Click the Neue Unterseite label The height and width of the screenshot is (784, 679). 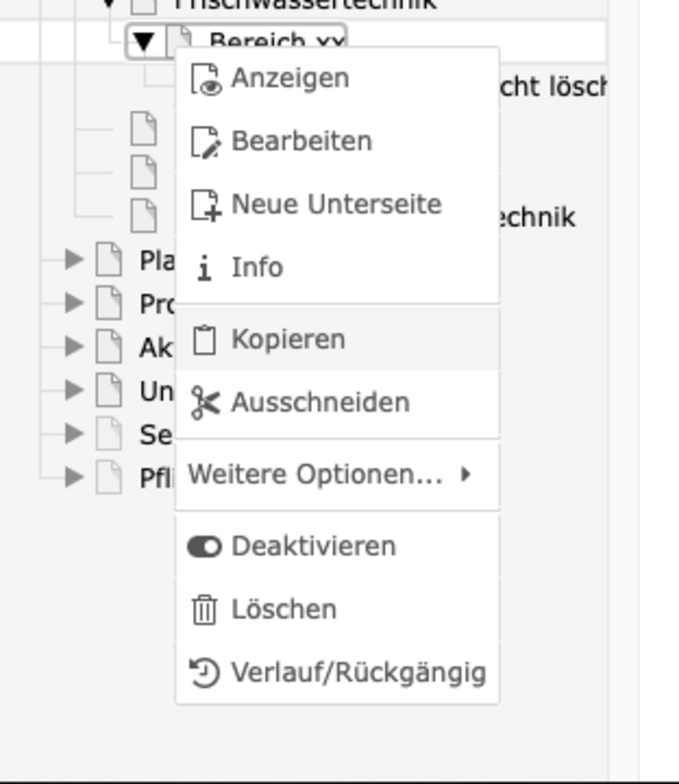point(337,205)
